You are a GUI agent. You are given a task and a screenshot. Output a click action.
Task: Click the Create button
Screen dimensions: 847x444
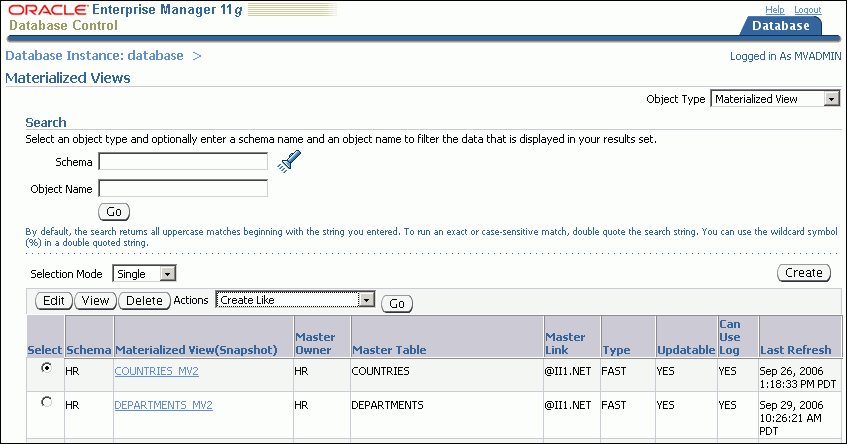tap(804, 273)
